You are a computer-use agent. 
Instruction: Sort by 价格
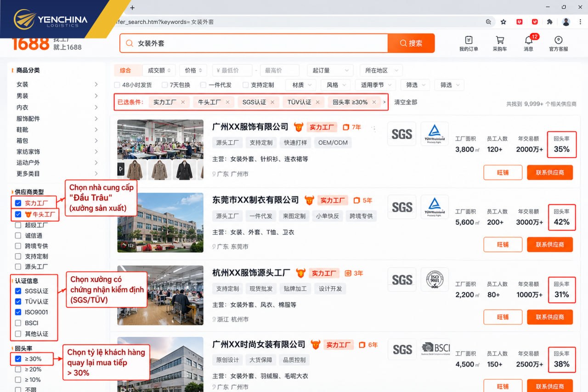(193, 70)
